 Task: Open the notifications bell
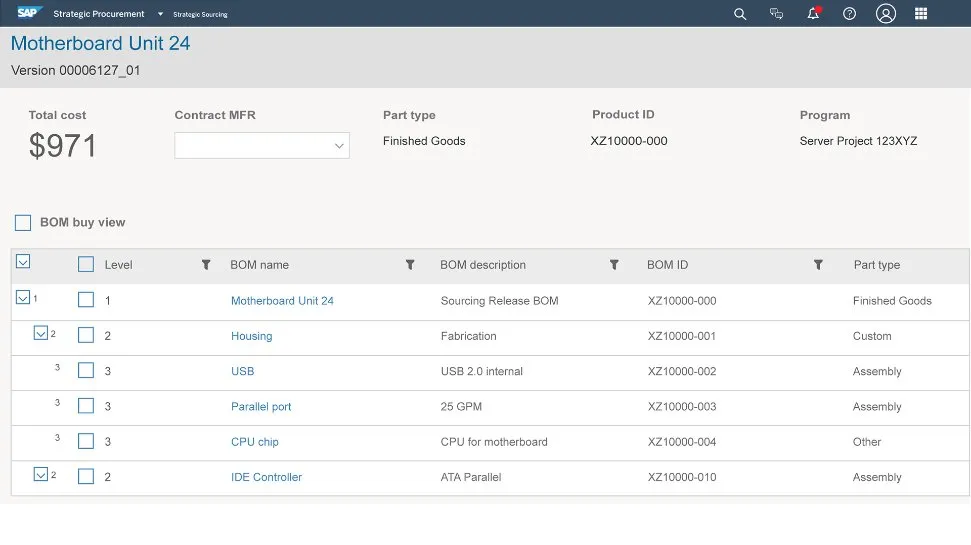click(x=813, y=14)
